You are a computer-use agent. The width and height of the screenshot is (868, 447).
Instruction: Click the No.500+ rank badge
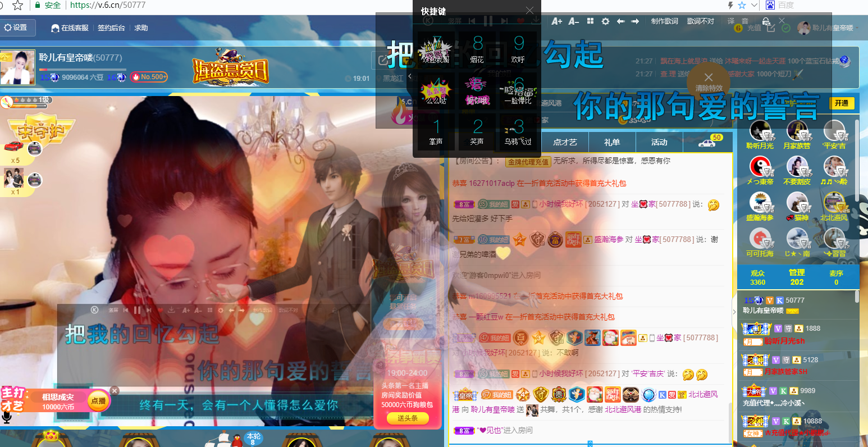149,77
